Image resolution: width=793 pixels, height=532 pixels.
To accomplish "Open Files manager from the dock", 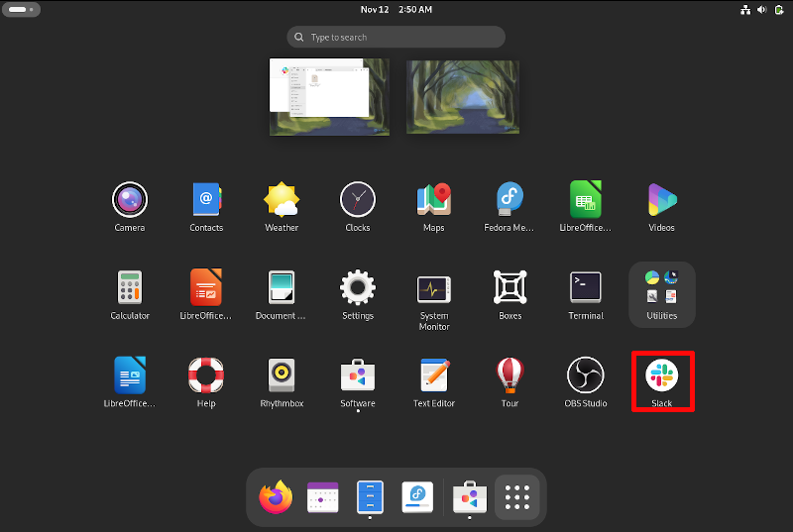I will click(x=370, y=497).
